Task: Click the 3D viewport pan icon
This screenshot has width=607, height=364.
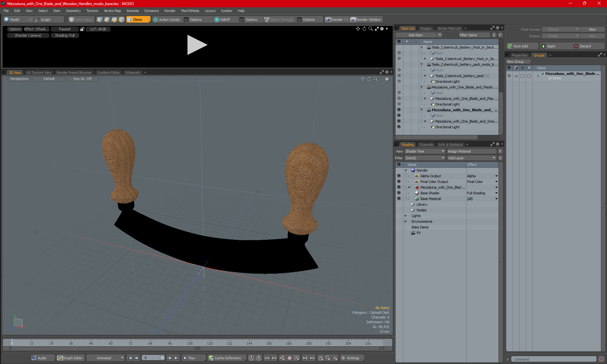Action: 363,79
